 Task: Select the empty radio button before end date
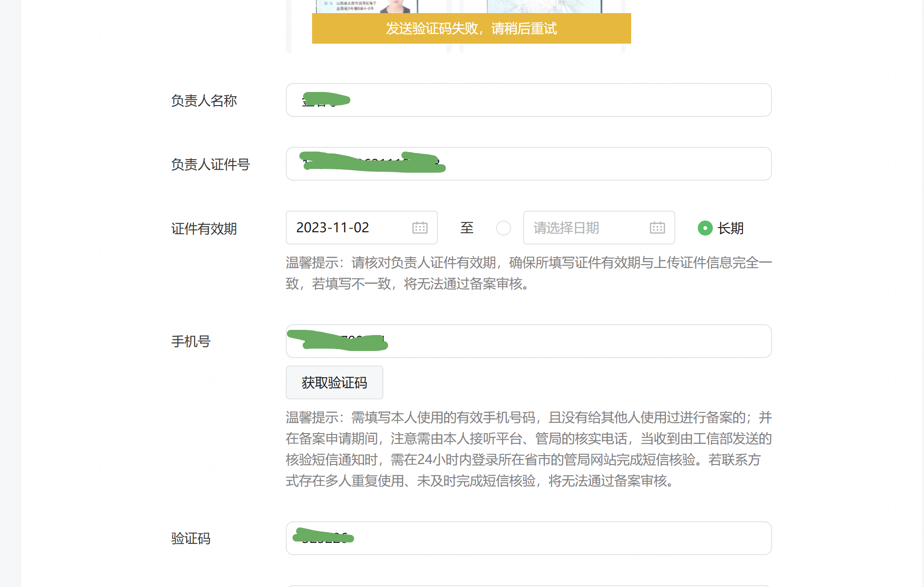point(503,228)
